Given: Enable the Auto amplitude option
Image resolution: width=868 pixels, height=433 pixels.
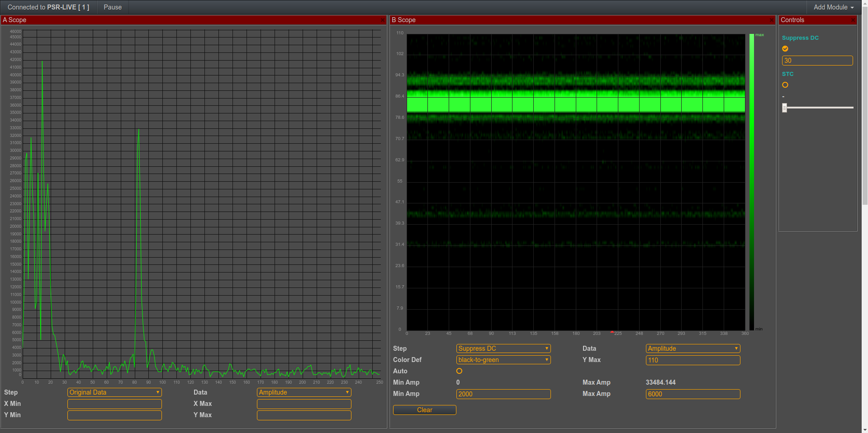Looking at the screenshot, I should (459, 371).
